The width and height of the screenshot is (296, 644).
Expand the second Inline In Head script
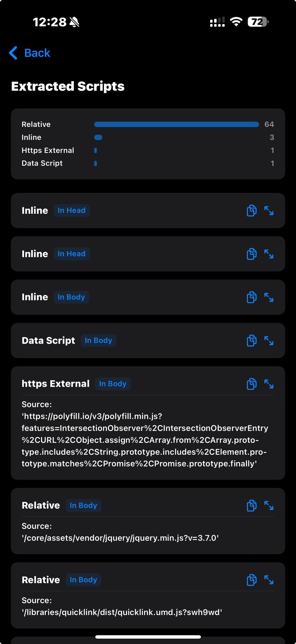pos(269,254)
